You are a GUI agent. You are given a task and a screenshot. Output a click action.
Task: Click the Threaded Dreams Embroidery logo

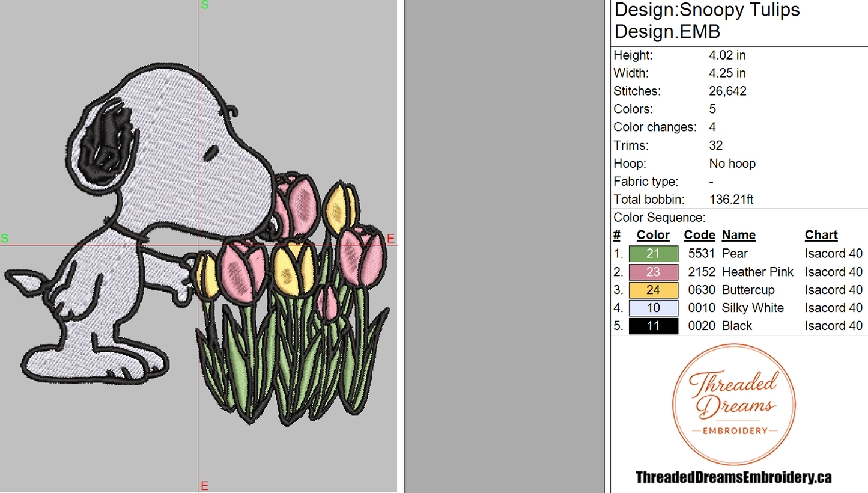733,405
